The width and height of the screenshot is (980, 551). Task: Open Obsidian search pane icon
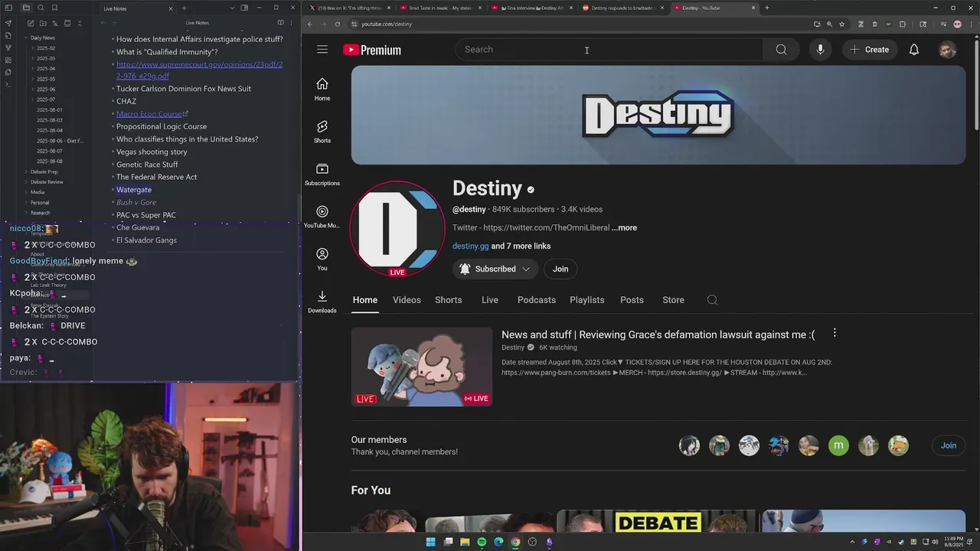(x=40, y=8)
